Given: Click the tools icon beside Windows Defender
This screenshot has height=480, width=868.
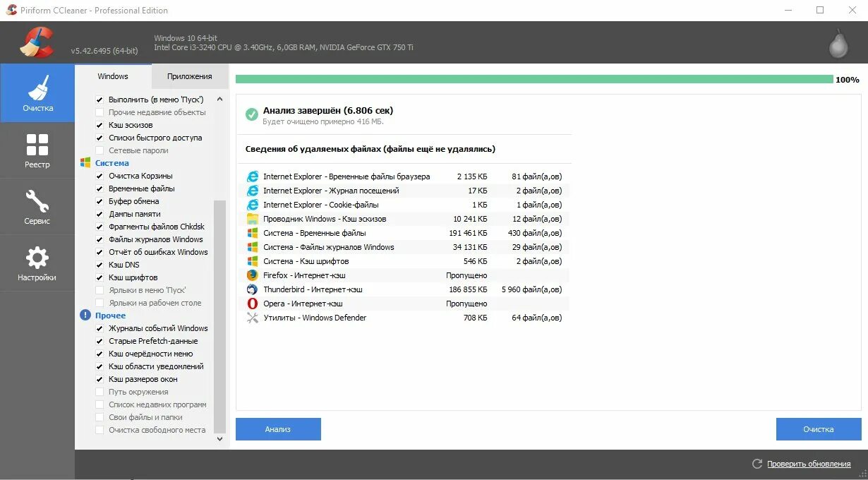Looking at the screenshot, I should coord(252,318).
